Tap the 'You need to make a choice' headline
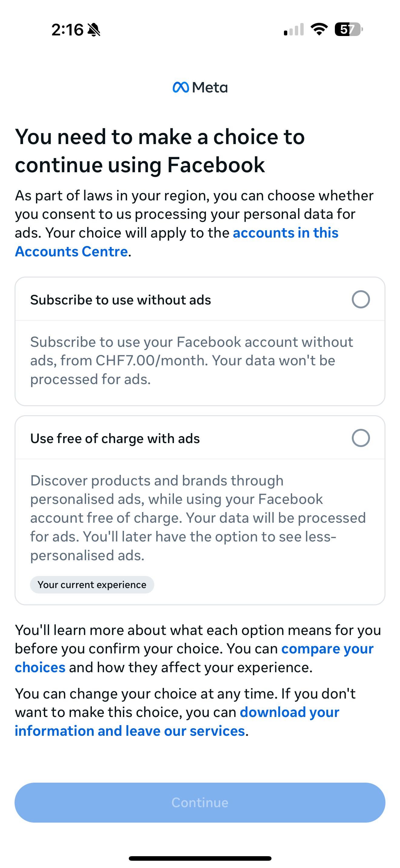 coord(160,151)
